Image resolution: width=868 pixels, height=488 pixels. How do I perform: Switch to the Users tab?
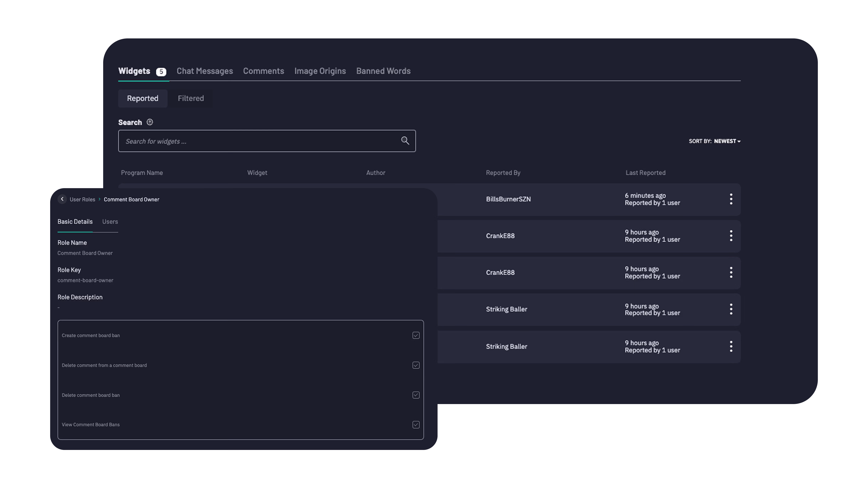[110, 222]
